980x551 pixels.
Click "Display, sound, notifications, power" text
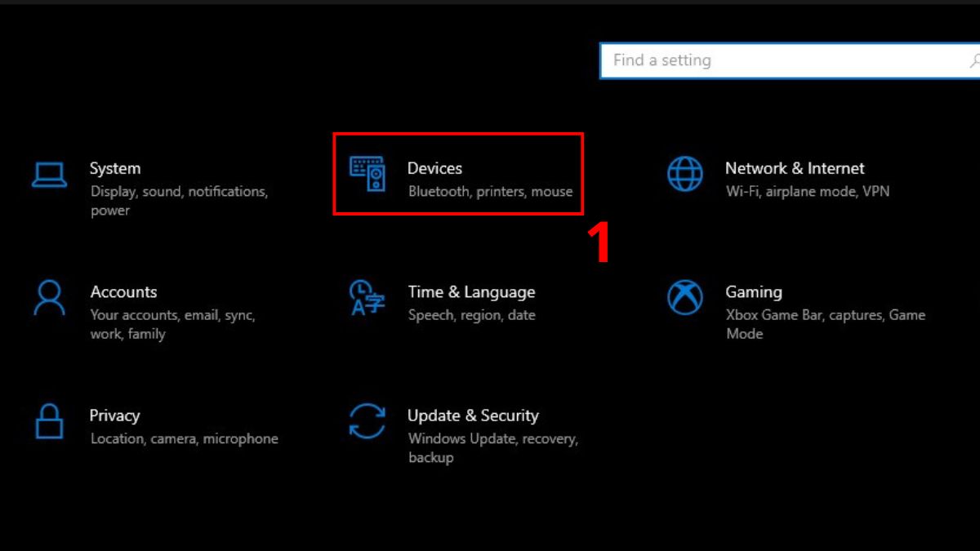179,201
